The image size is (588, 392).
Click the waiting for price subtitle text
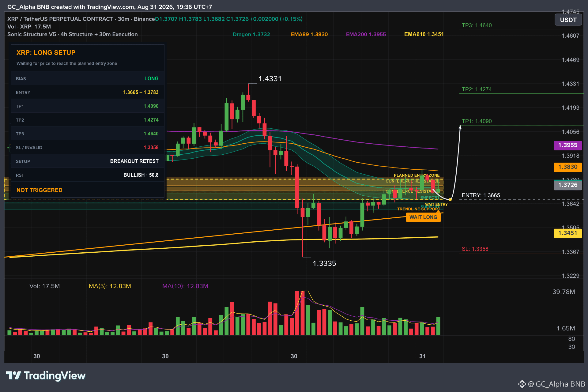tap(67, 63)
